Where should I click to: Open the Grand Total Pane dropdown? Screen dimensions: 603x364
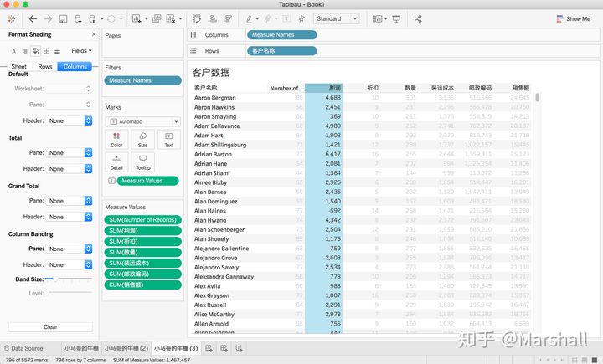pyautogui.click(x=69, y=201)
